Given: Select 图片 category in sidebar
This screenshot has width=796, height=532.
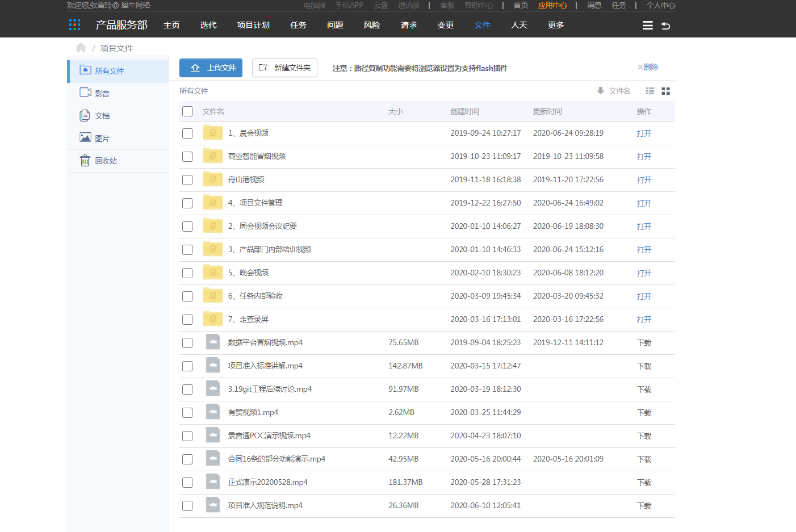Looking at the screenshot, I should pyautogui.click(x=118, y=138).
